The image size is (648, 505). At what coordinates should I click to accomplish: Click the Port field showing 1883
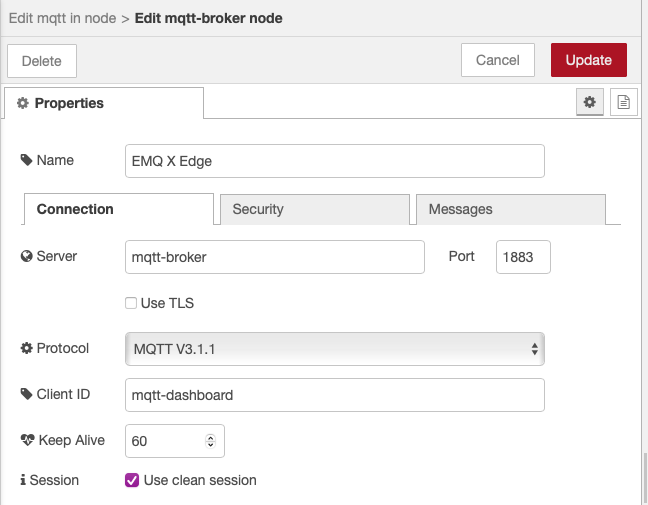(523, 257)
